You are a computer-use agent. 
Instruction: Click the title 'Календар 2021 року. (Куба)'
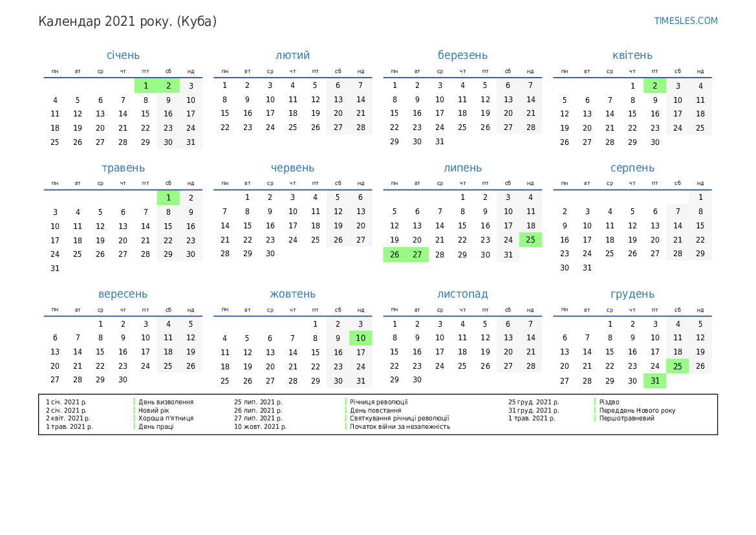click(x=128, y=22)
